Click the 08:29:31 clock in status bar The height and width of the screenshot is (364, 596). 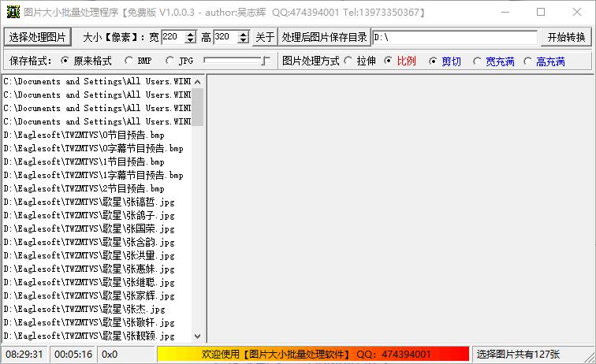coord(24,354)
